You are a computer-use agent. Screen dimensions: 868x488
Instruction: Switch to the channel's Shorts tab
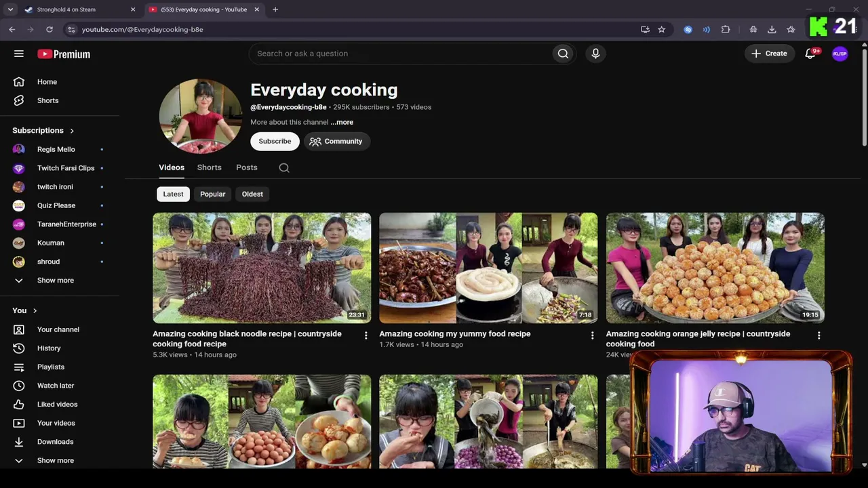(x=210, y=167)
